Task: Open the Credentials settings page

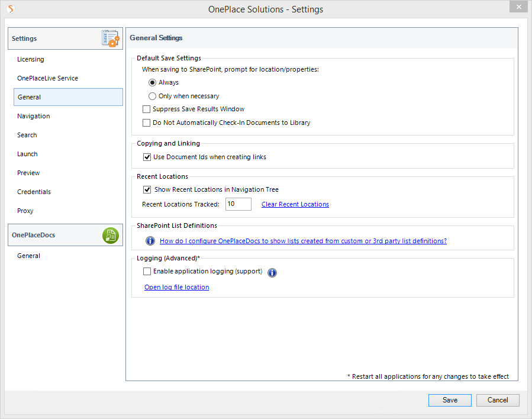Action: click(x=34, y=192)
